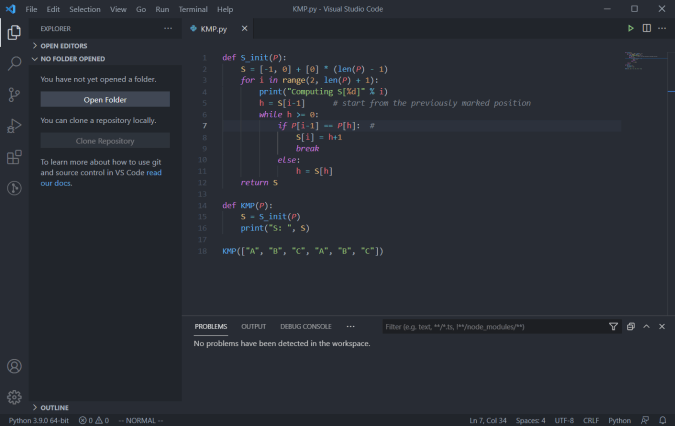Collapse all problems with the panel icon
Image resolution: width=675 pixels, height=426 pixels.
click(x=631, y=327)
